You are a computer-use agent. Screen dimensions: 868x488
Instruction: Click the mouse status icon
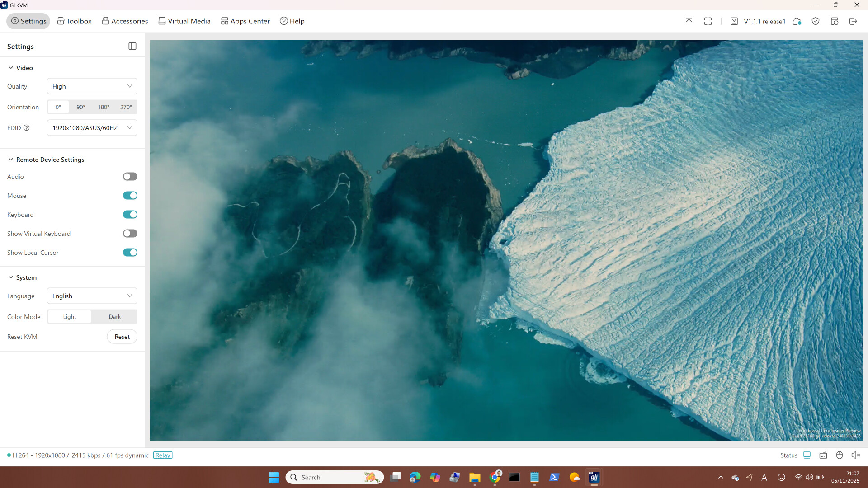point(840,455)
